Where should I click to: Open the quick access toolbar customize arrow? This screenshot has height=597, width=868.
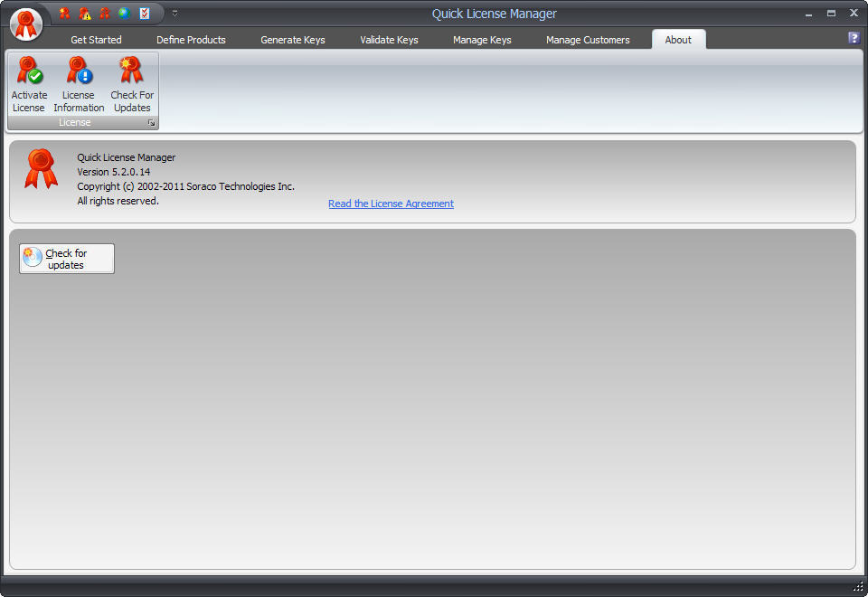coord(175,14)
